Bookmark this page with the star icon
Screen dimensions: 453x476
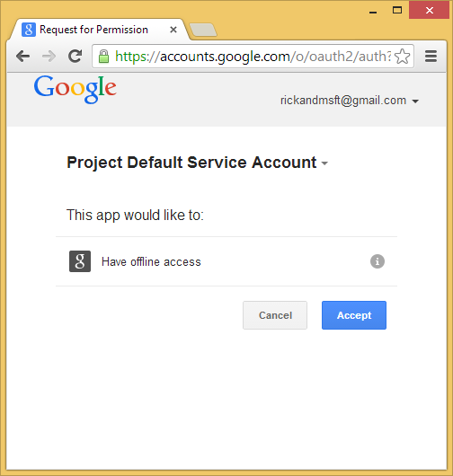pyautogui.click(x=403, y=57)
